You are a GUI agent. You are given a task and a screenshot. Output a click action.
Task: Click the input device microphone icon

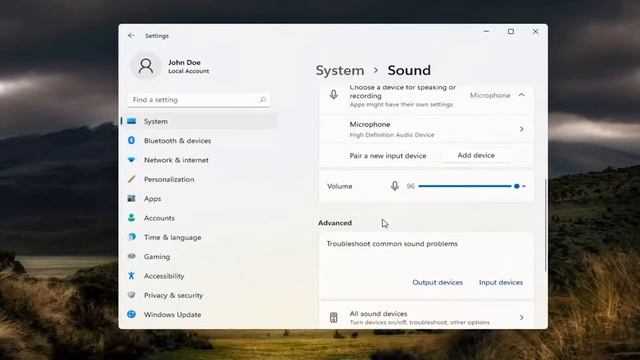(x=333, y=95)
